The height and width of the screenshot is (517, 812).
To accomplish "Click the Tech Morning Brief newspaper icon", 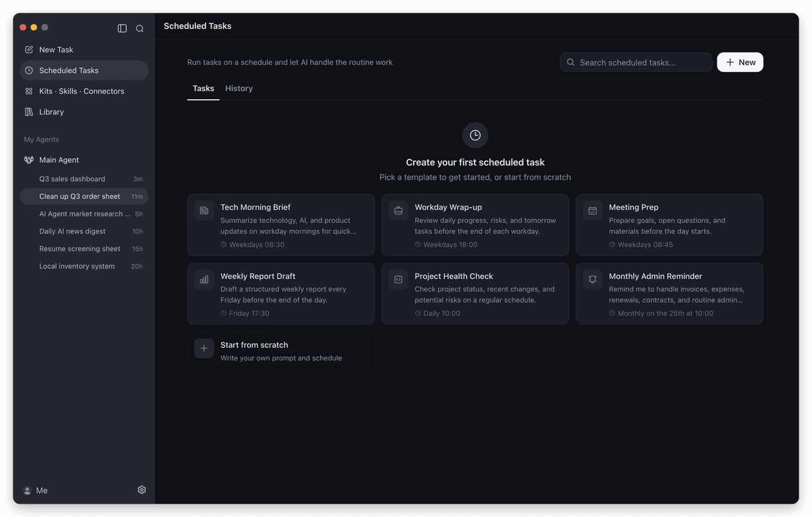I will coord(204,211).
